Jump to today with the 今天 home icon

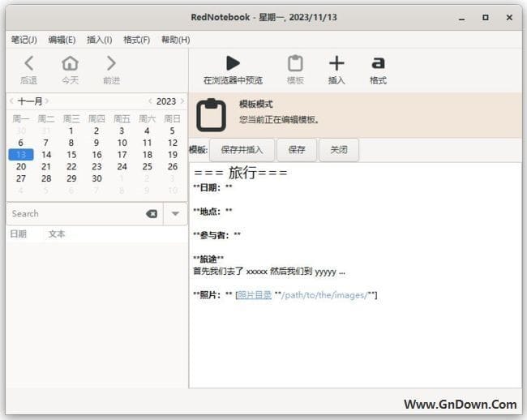pyautogui.click(x=70, y=63)
